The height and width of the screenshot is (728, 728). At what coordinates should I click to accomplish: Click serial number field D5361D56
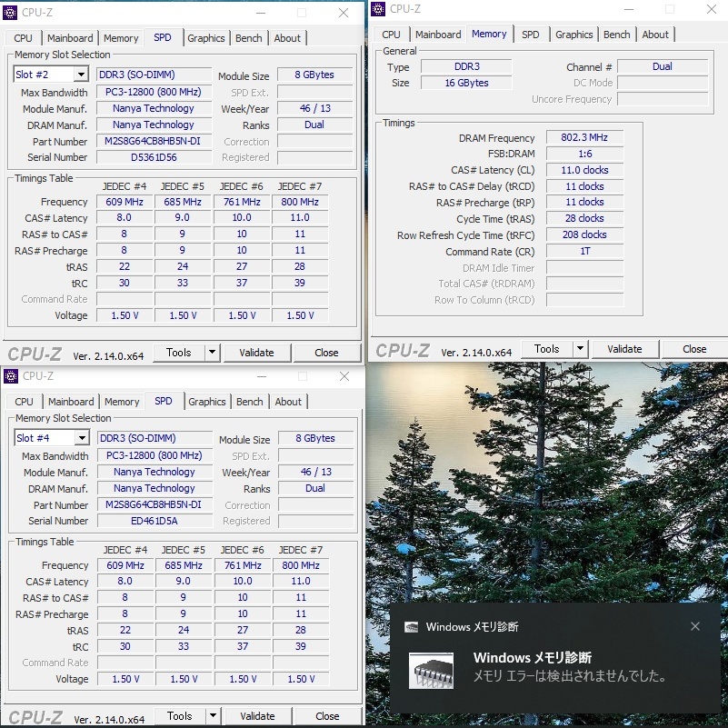(154, 157)
